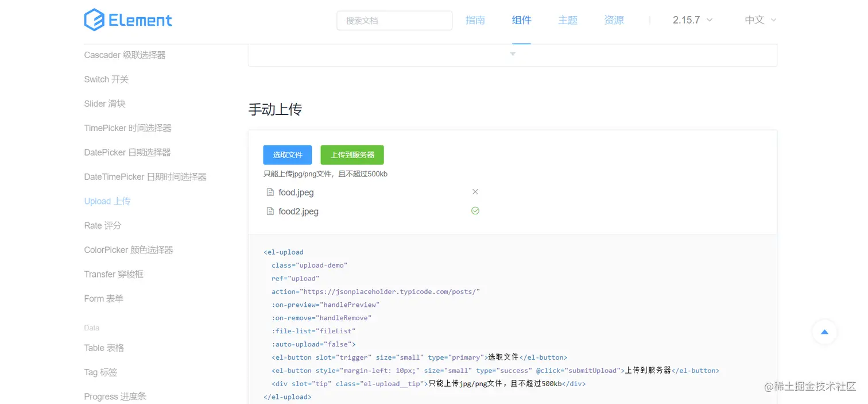Go to Switch 开关 in sidebar

[x=106, y=79]
